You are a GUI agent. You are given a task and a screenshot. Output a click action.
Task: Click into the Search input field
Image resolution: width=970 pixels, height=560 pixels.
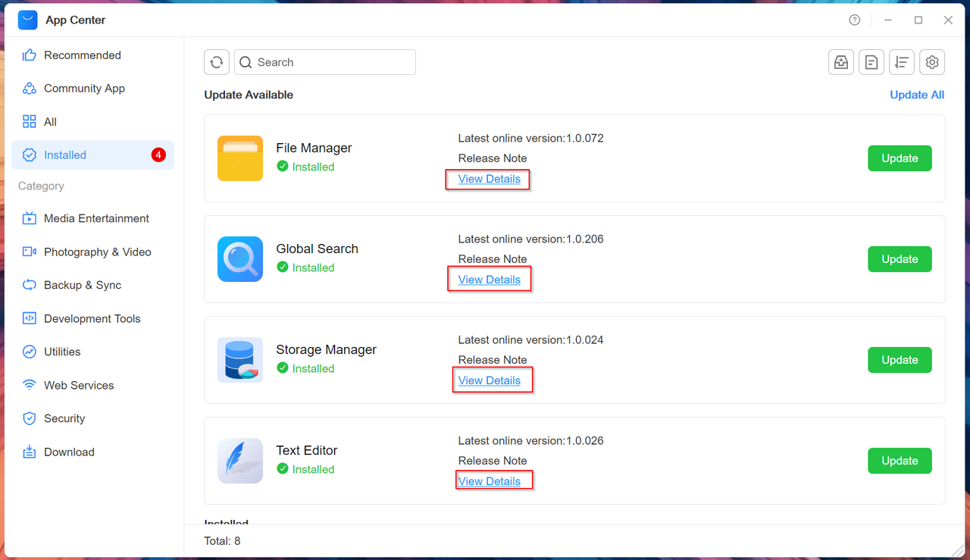tap(325, 62)
